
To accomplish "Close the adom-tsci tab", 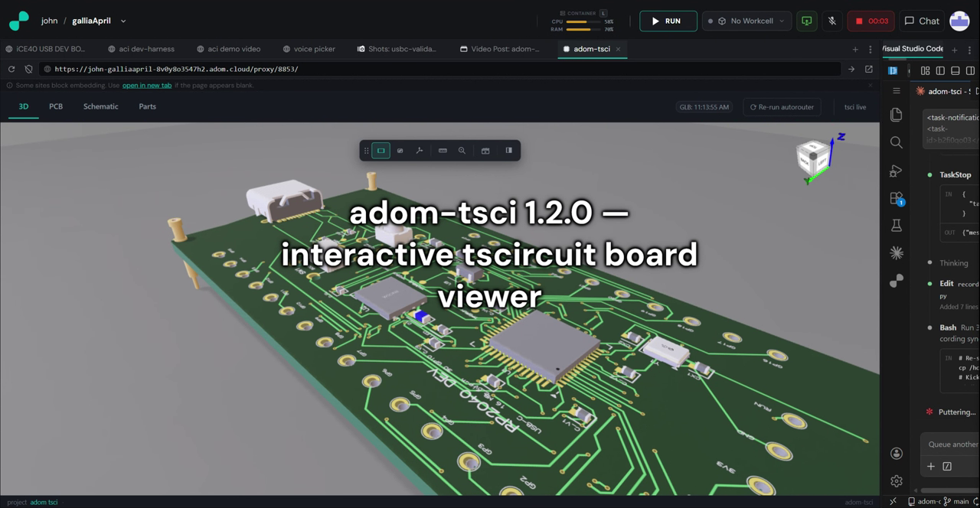I will click(x=618, y=49).
